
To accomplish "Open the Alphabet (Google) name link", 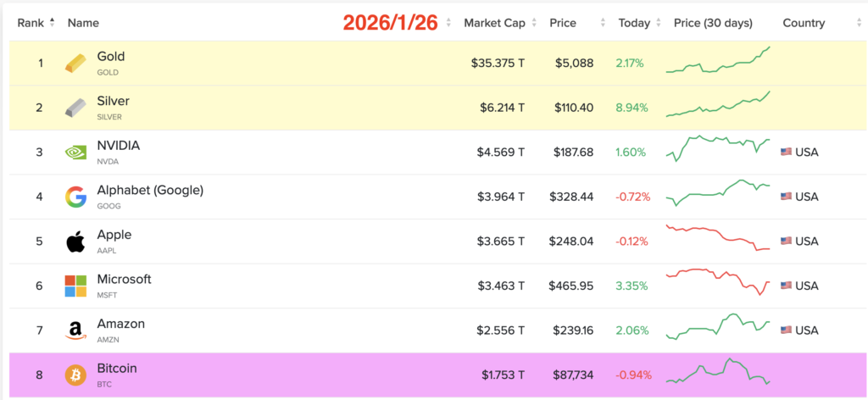I will click(150, 191).
